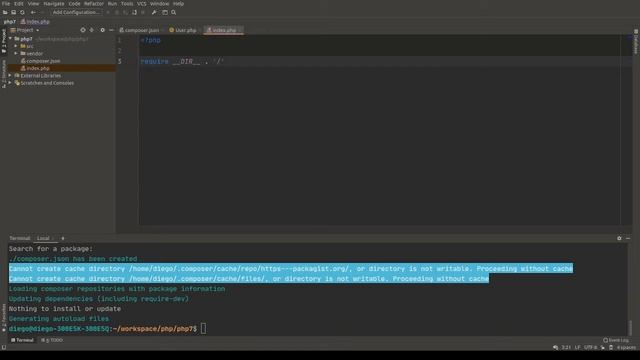Hide the terminal panel with minus icon
This screenshot has height=360, width=640.
[x=628, y=238]
